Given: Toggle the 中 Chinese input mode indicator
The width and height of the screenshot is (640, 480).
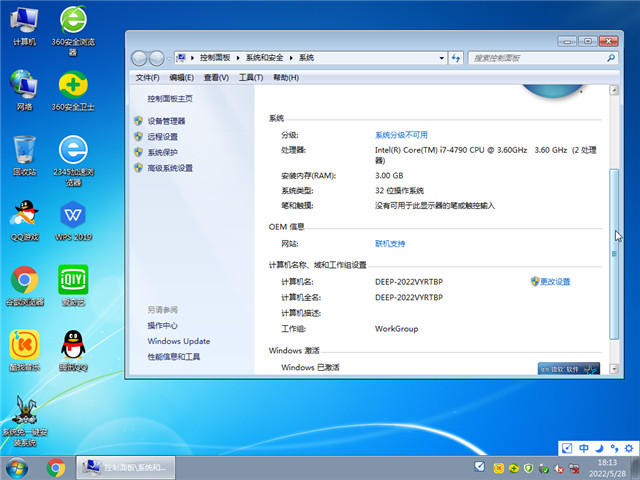Looking at the screenshot, I should [x=584, y=448].
